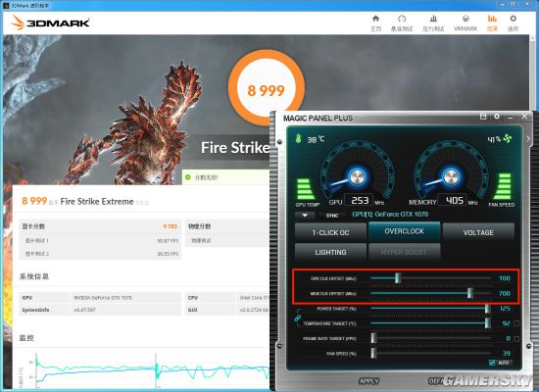Open the 3DMark options gear icon
Screen dimensions: 539x392
tap(513, 19)
